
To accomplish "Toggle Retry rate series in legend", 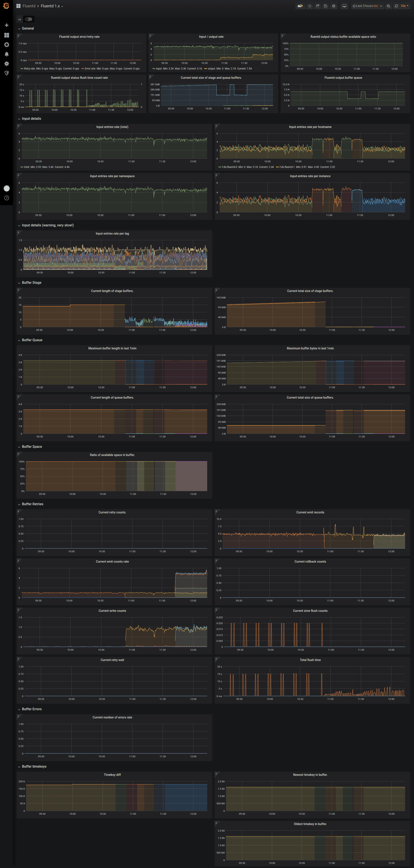I will click(x=29, y=69).
